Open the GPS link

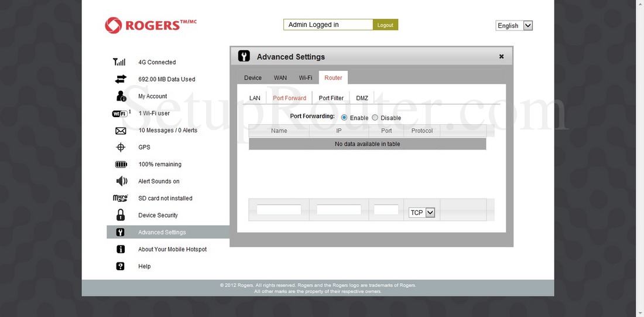pyautogui.click(x=144, y=147)
